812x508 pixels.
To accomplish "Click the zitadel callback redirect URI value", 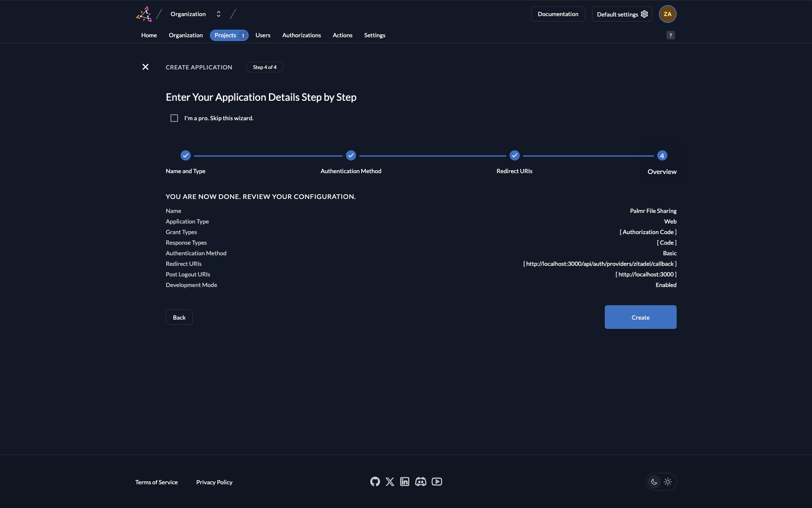I will pyautogui.click(x=600, y=264).
